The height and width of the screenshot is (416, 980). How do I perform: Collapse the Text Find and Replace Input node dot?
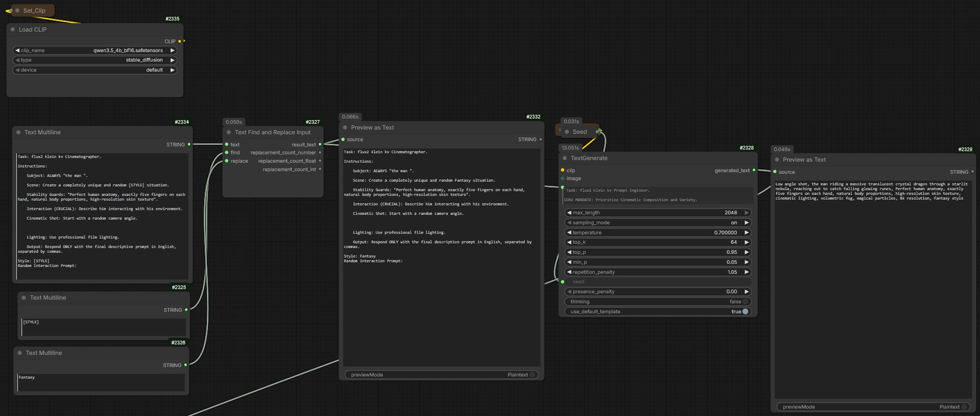229,132
